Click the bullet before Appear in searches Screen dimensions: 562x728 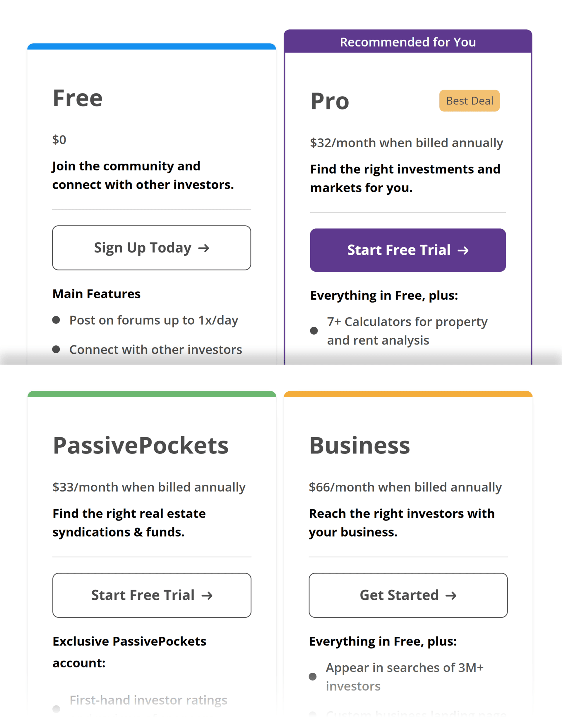313,677
